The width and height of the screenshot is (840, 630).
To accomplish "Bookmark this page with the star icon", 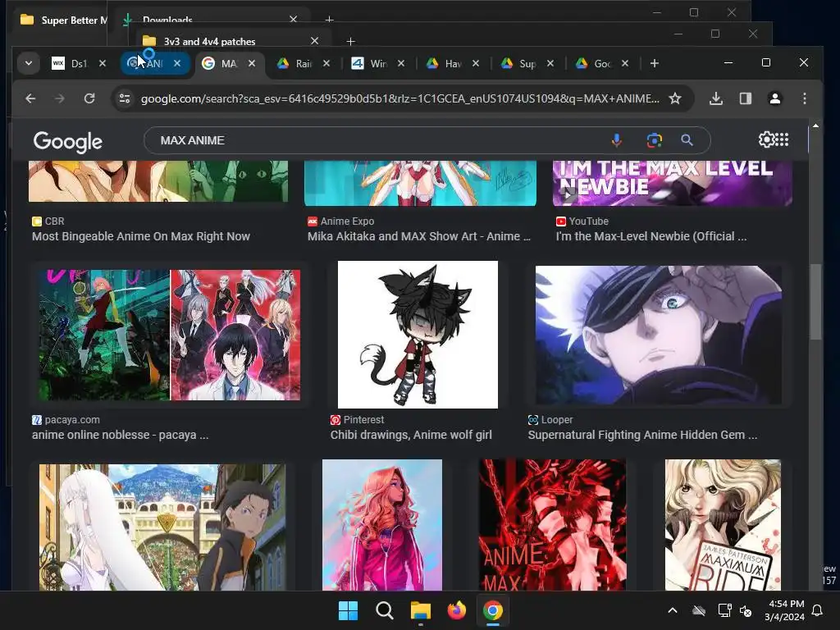I will coord(675,98).
